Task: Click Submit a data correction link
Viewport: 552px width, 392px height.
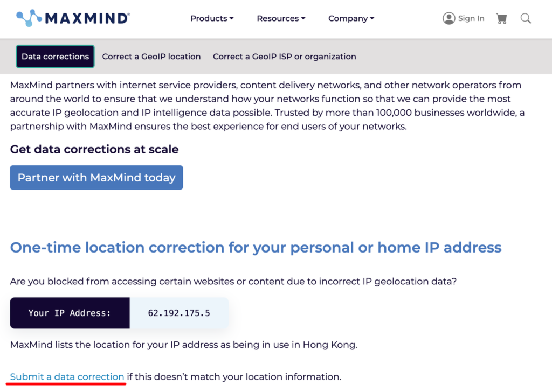Action: tap(67, 377)
